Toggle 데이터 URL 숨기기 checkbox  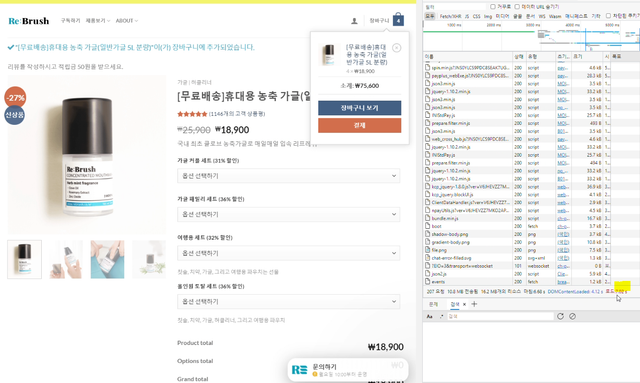[x=517, y=7]
